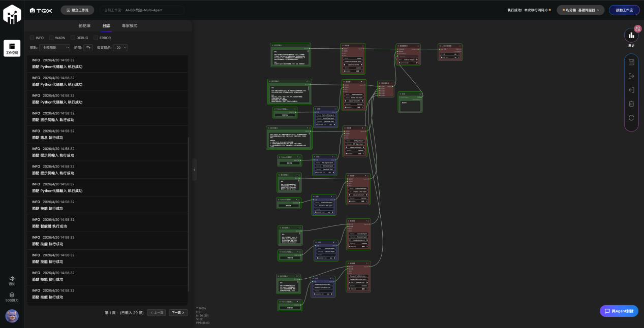Image resolution: width=644 pixels, height=328 pixels.
Task: Click the export arrow icon in right toolbar
Action: point(631,76)
